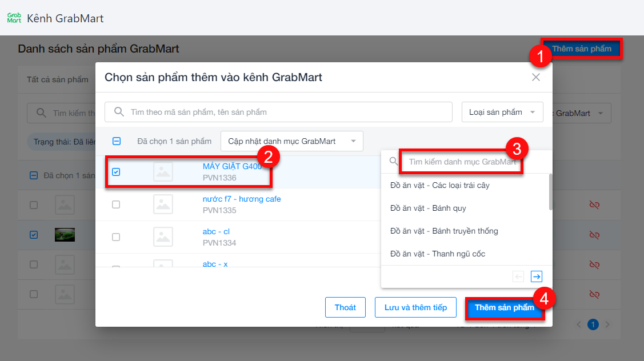The width and height of the screenshot is (644, 361).
Task: Toggle select-all checkbox in the dialog
Action: pos(117,141)
